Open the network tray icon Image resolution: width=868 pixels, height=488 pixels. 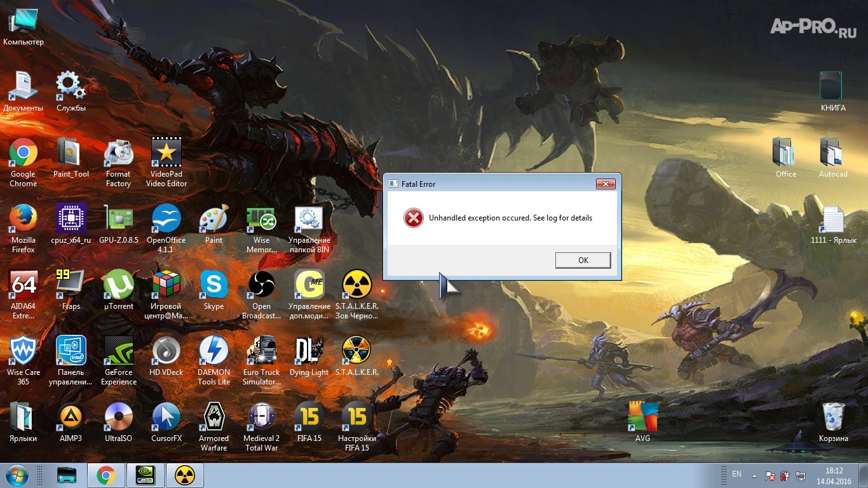click(801, 475)
